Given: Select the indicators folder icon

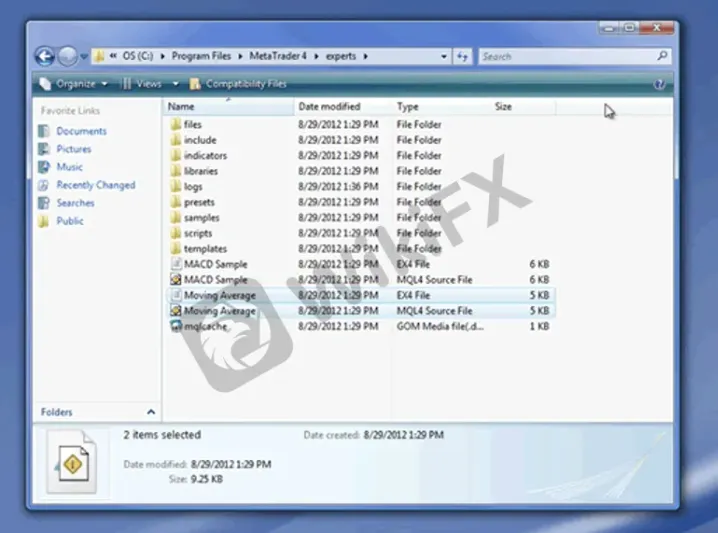Looking at the screenshot, I should point(176,156).
